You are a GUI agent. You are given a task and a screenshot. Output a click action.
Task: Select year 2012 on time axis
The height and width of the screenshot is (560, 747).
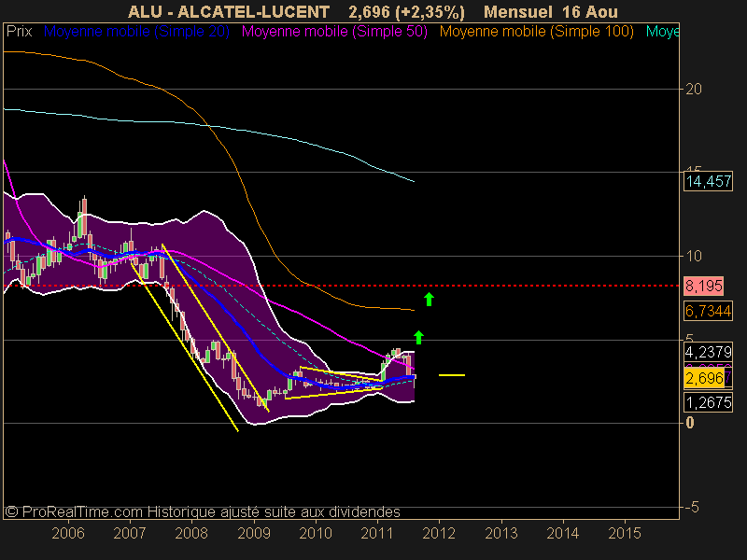coord(439,533)
